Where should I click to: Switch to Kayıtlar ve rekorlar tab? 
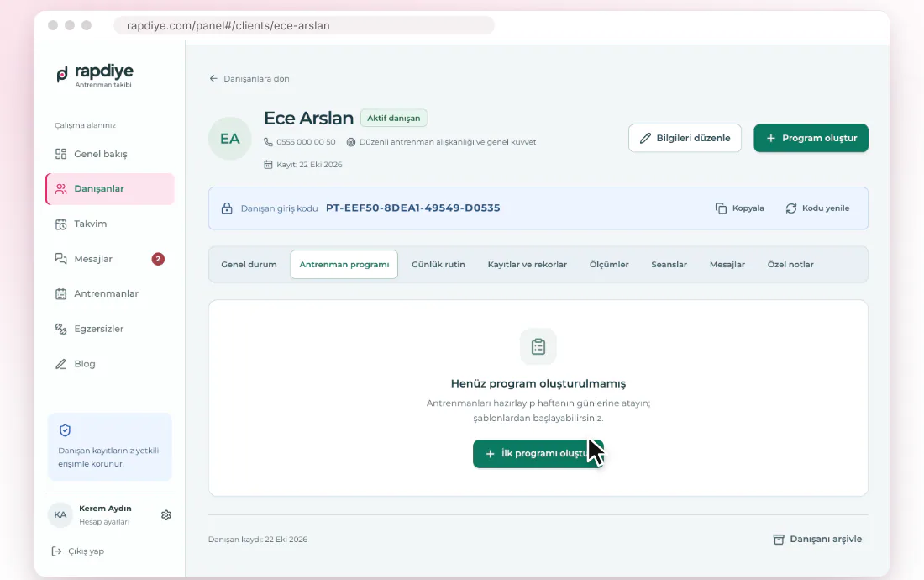[x=528, y=265]
